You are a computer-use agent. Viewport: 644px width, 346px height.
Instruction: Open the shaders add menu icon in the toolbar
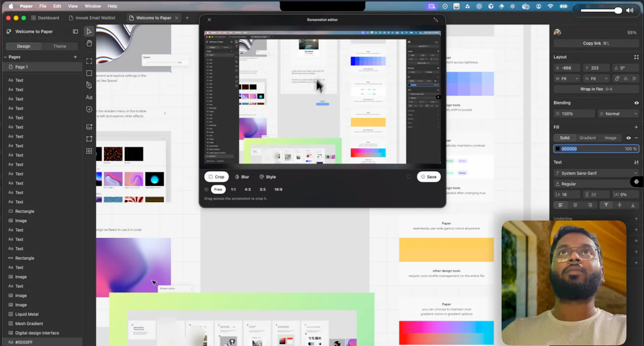coord(89,109)
